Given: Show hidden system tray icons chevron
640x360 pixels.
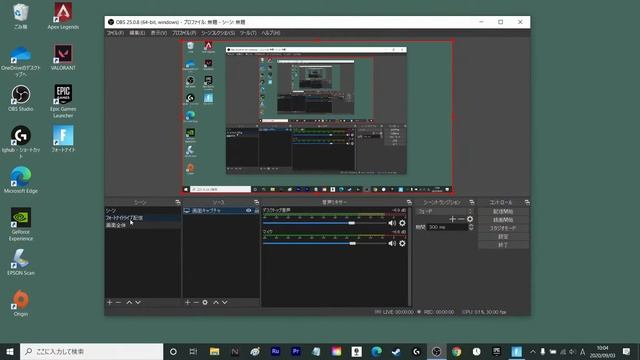Looking at the screenshot, I should point(533,351).
